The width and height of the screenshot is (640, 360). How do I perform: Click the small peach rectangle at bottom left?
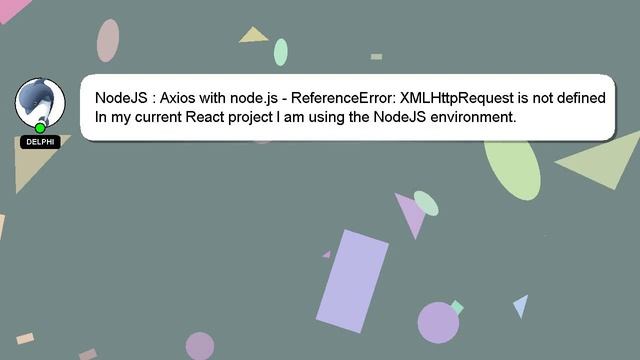click(25, 338)
